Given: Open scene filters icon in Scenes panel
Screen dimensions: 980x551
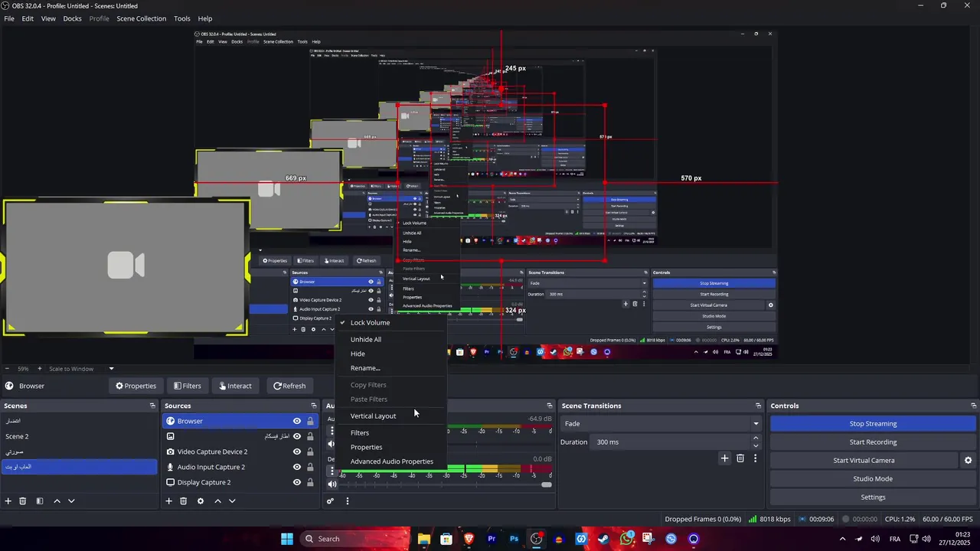Looking at the screenshot, I should point(40,501).
